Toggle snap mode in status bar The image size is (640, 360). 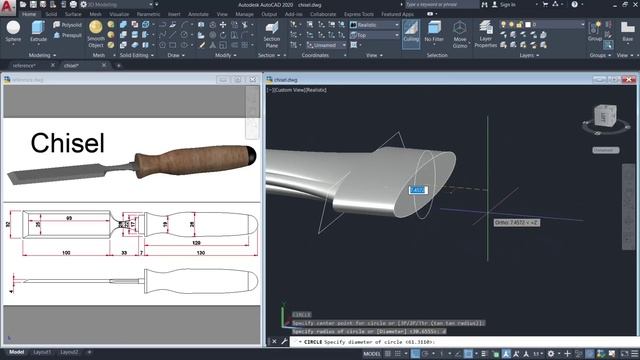click(x=398, y=353)
